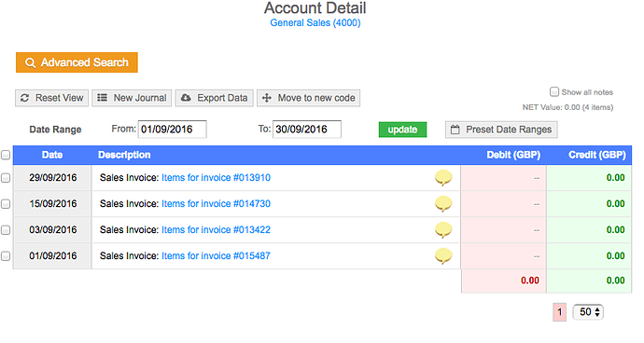This screenshot has height=343, width=644.
Task: Click the green update button
Action: pos(402,130)
